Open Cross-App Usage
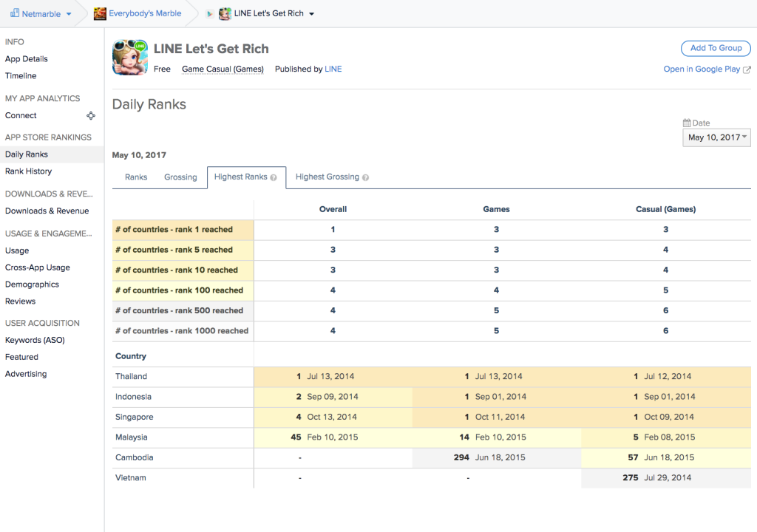This screenshot has height=532, width=757. [38, 267]
